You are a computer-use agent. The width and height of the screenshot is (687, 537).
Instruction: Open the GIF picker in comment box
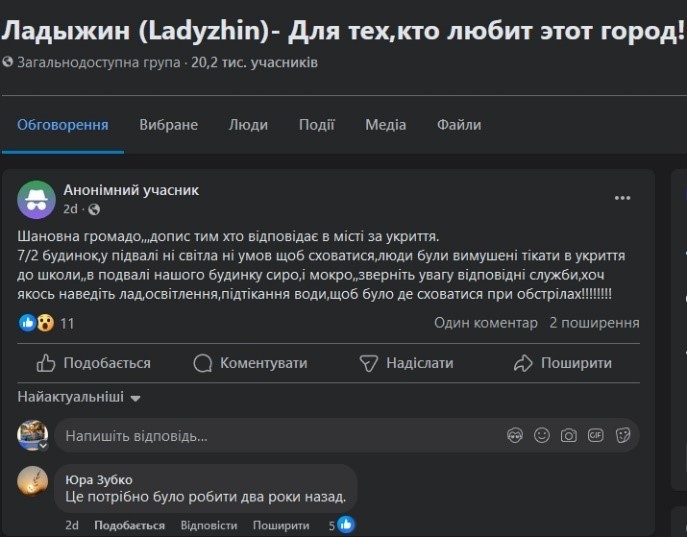pos(595,435)
